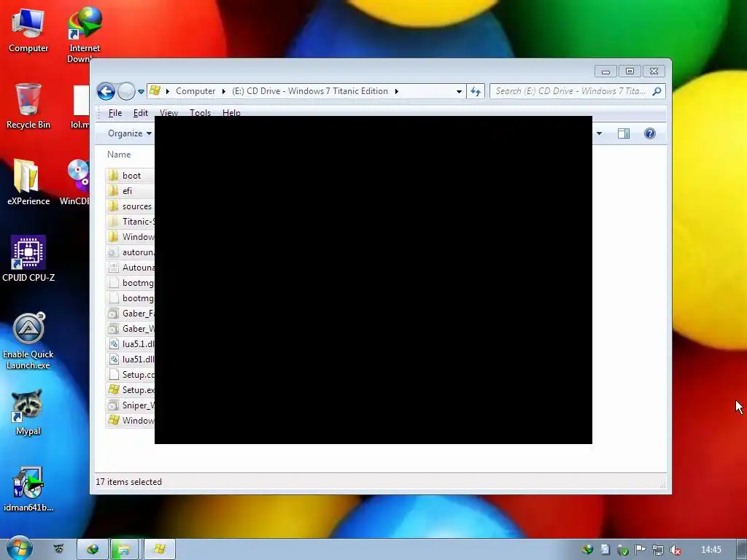747x560 pixels.
Task: Sort by the Name column header
Action: coord(119,155)
